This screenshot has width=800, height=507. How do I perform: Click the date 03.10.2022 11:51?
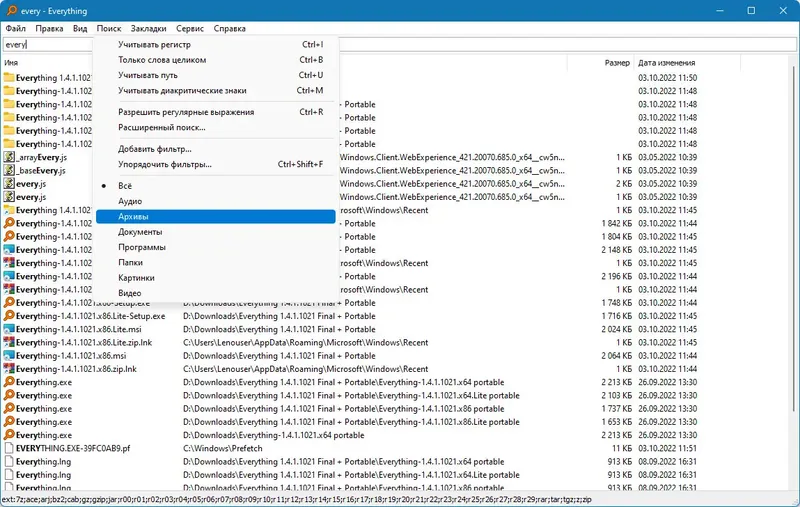(x=667, y=448)
